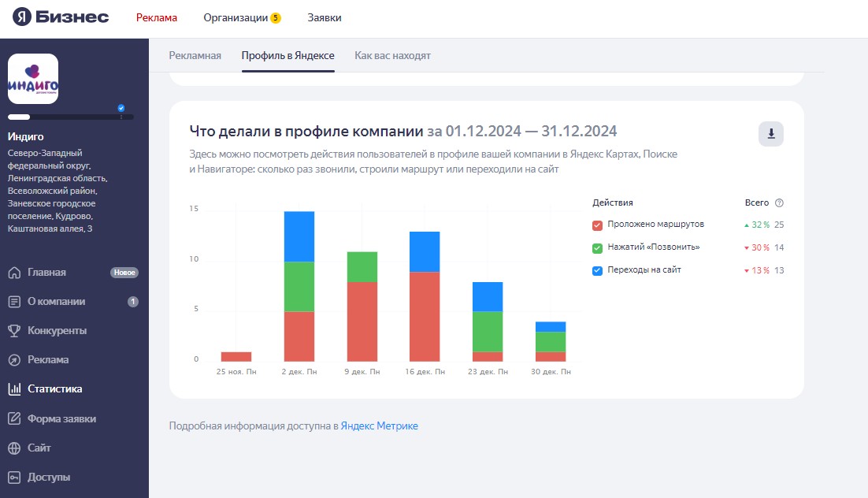Image resolution: width=868 pixels, height=498 pixels.
Task: Click the Конкуренты trophy icon
Action: pyautogui.click(x=14, y=331)
